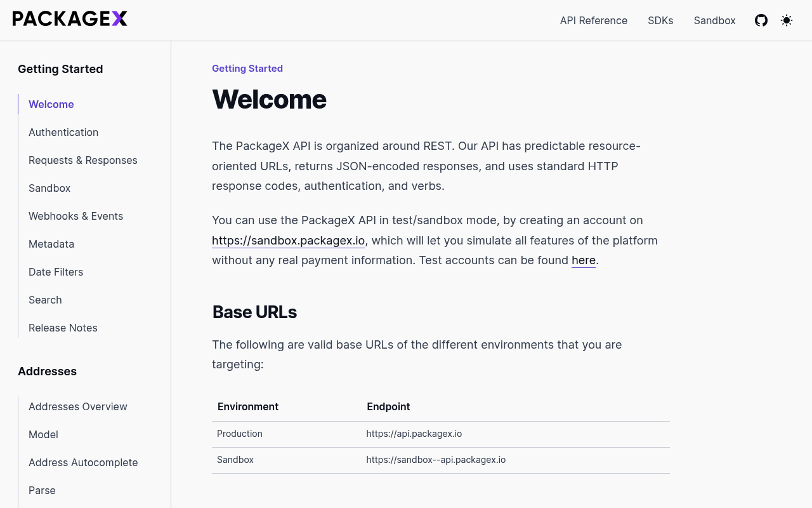Click the Getting Started sidebar section heading
812x508 pixels.
pyautogui.click(x=60, y=69)
